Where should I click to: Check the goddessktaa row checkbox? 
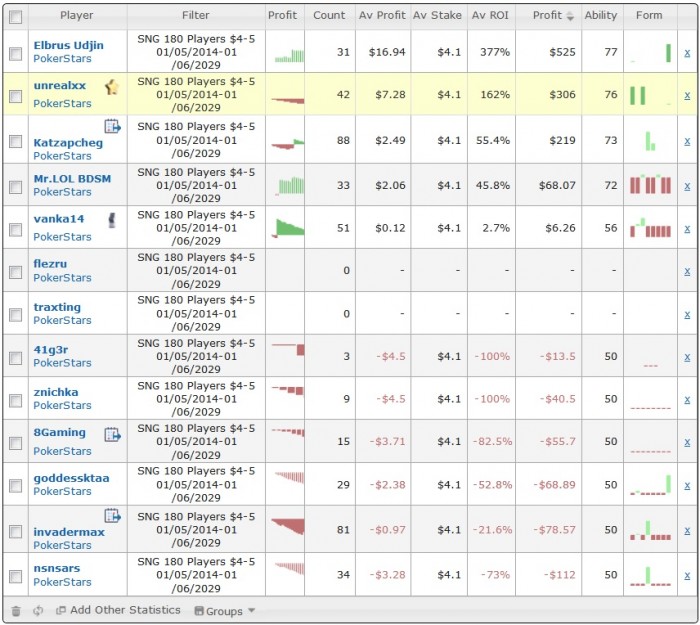pyautogui.click(x=16, y=486)
